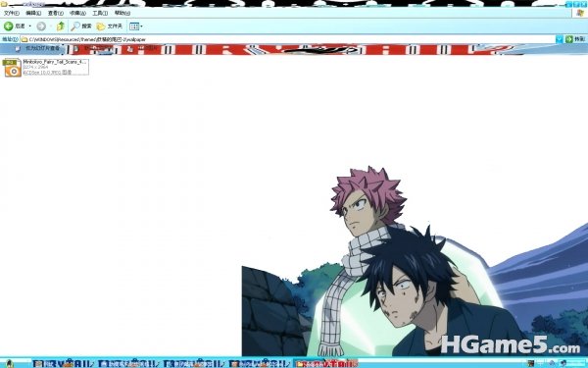Open the 帮助(H) Help menu

(x=122, y=13)
